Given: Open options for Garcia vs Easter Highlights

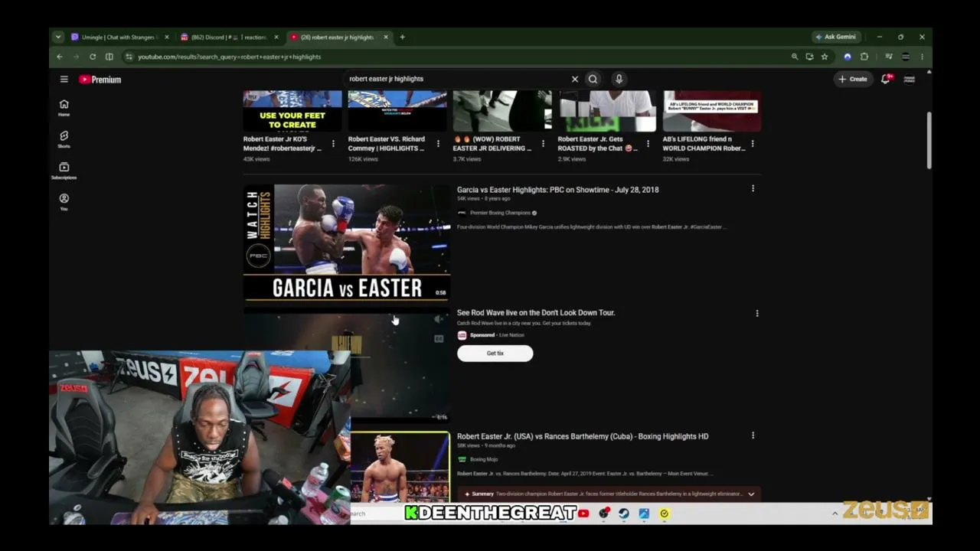Looking at the screenshot, I should [x=753, y=188].
